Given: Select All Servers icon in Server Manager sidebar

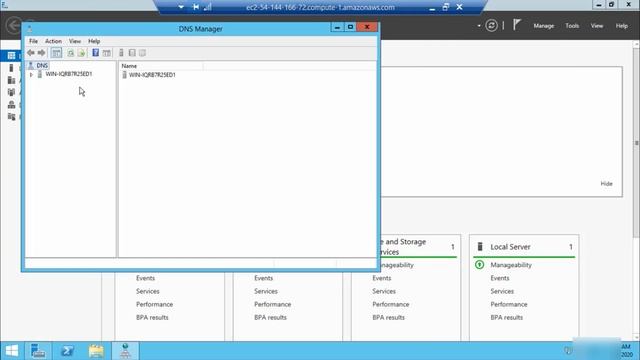Looking at the screenshot, I should 11,80.
